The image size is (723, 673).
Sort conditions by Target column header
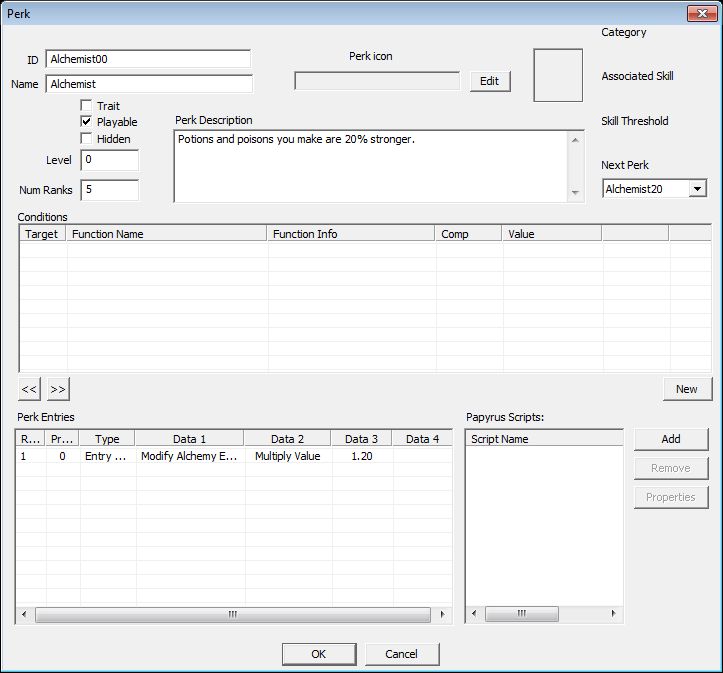pyautogui.click(x=43, y=234)
